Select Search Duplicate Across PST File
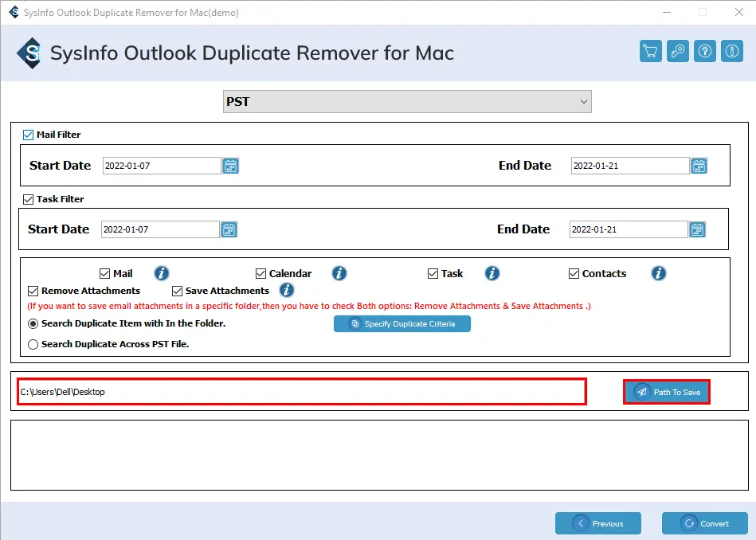The image size is (756, 540). [33, 344]
